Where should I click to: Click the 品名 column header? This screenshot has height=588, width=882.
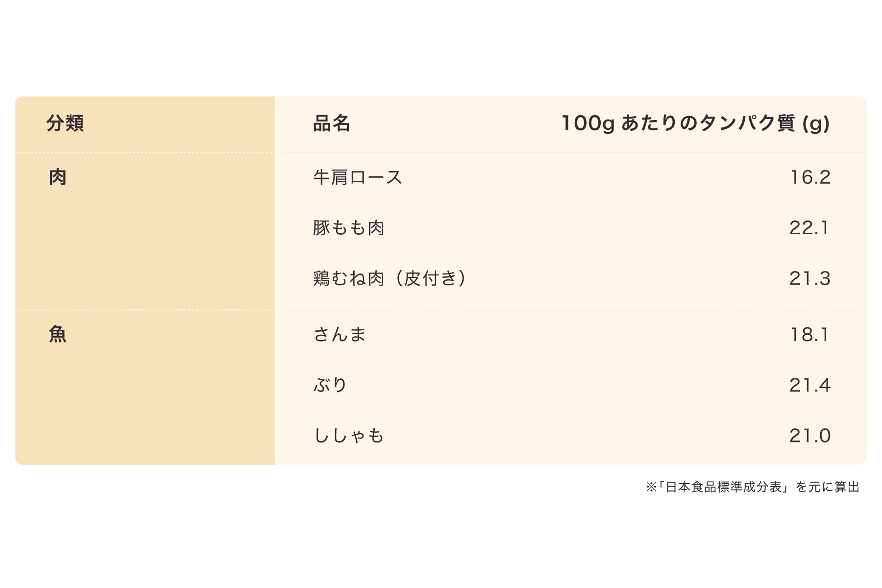(332, 123)
